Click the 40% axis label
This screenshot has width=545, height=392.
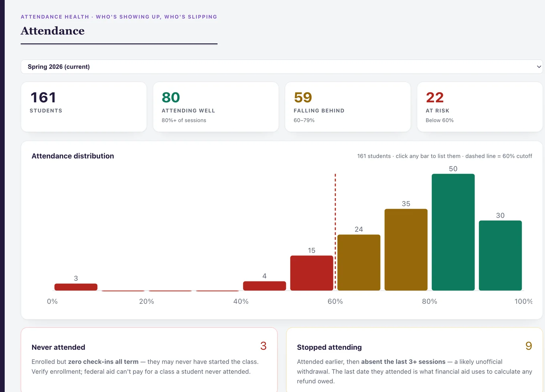[241, 301]
